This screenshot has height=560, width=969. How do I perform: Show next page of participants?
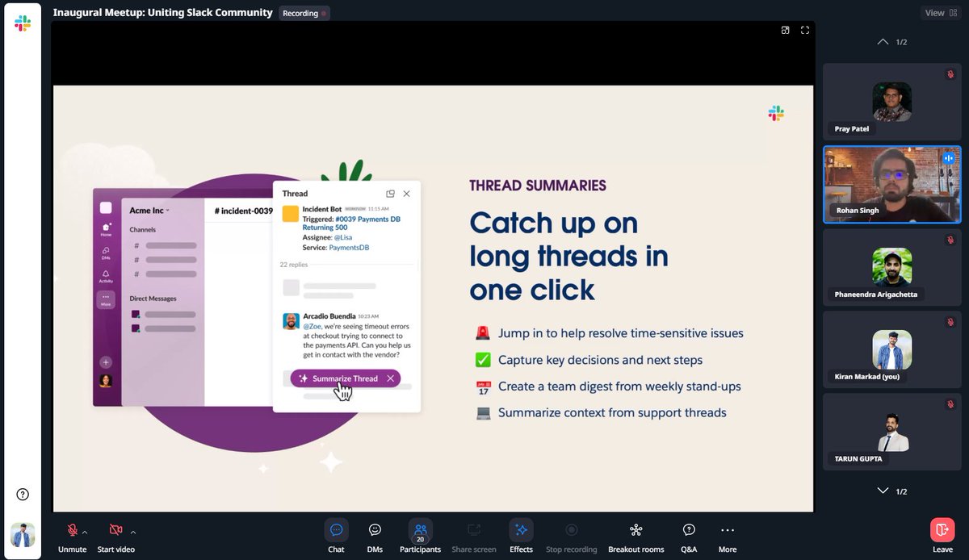883,490
